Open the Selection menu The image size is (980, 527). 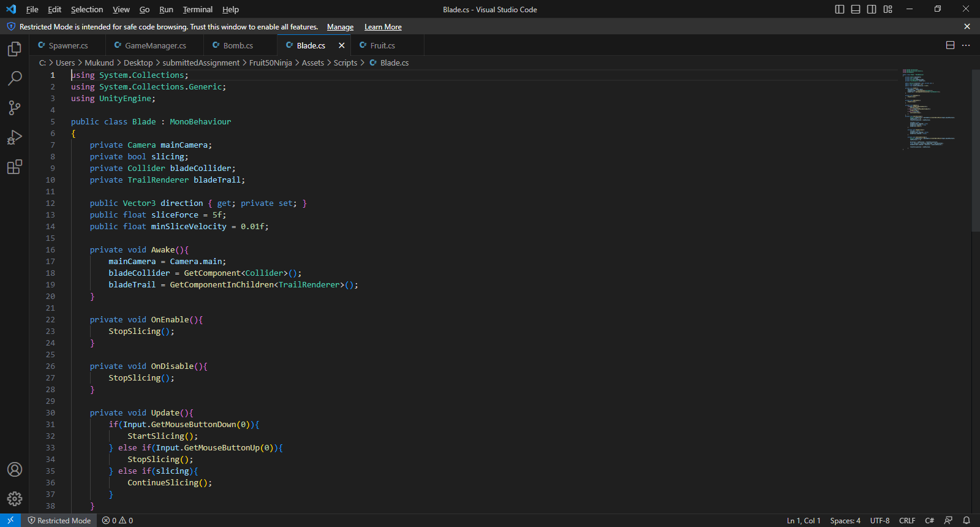click(x=87, y=9)
